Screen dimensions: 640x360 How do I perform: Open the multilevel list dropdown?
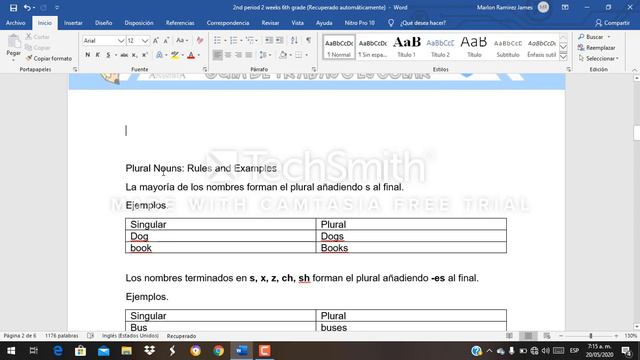[257, 40]
